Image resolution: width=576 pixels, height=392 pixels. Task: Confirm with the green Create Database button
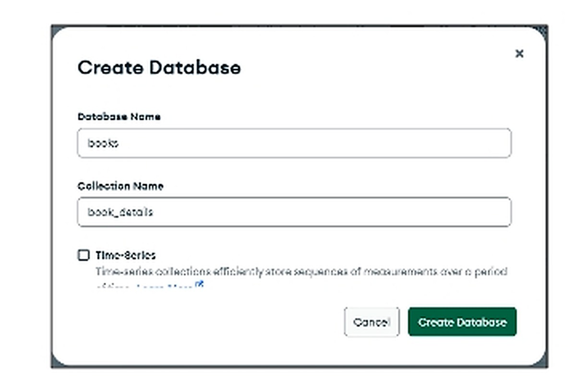[x=462, y=322]
